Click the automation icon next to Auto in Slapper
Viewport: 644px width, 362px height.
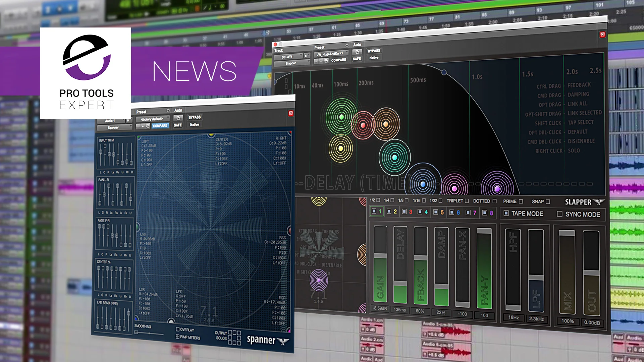coord(357,52)
